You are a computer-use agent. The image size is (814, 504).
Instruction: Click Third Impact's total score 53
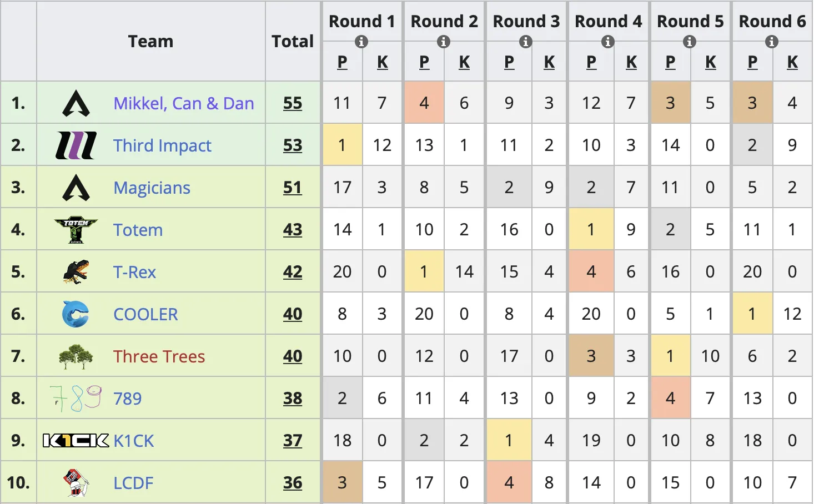click(293, 145)
